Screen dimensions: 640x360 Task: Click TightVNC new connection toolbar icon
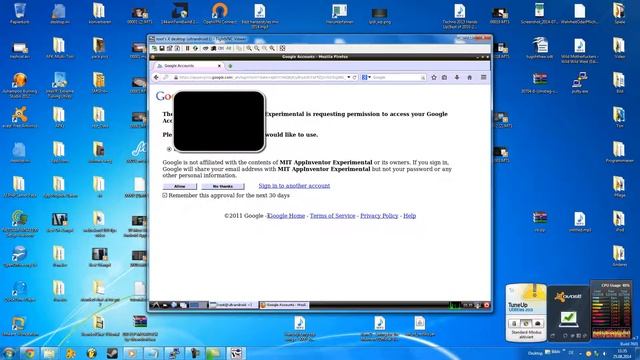click(x=154, y=48)
